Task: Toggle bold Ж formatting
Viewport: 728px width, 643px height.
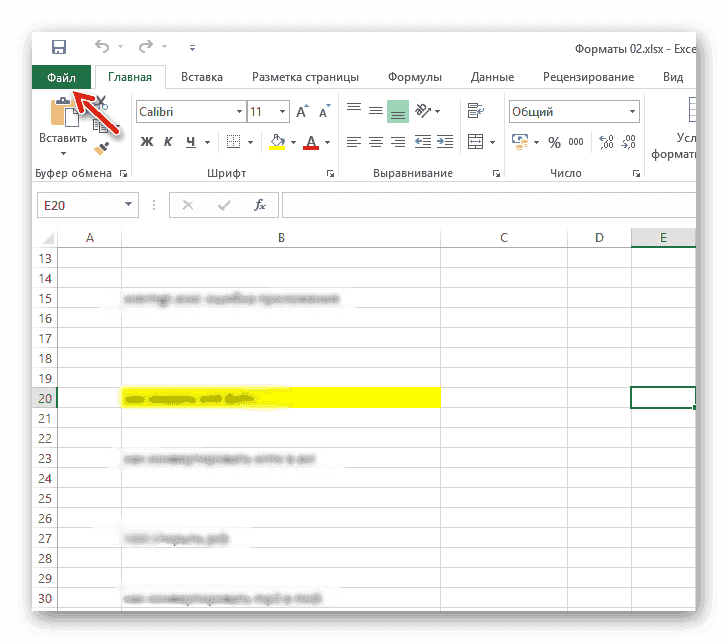Action: click(x=147, y=142)
